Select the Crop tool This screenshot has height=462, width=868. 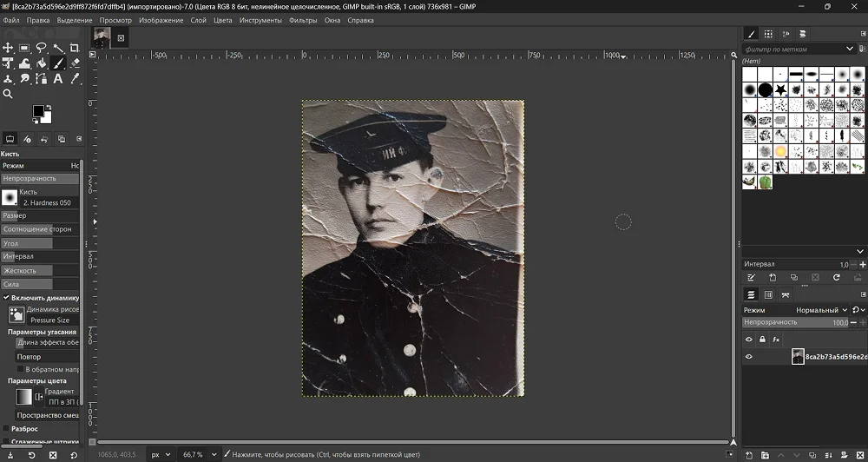click(x=75, y=48)
